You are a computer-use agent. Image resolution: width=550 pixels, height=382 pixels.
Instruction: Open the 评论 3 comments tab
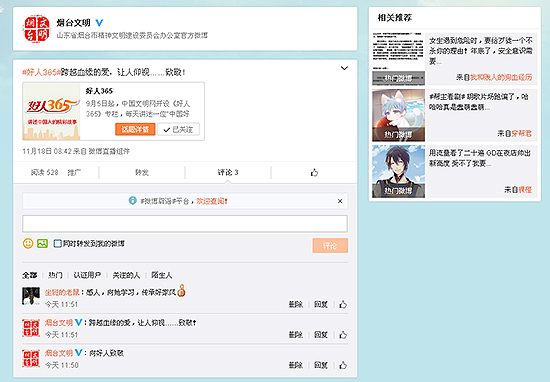[228, 172]
